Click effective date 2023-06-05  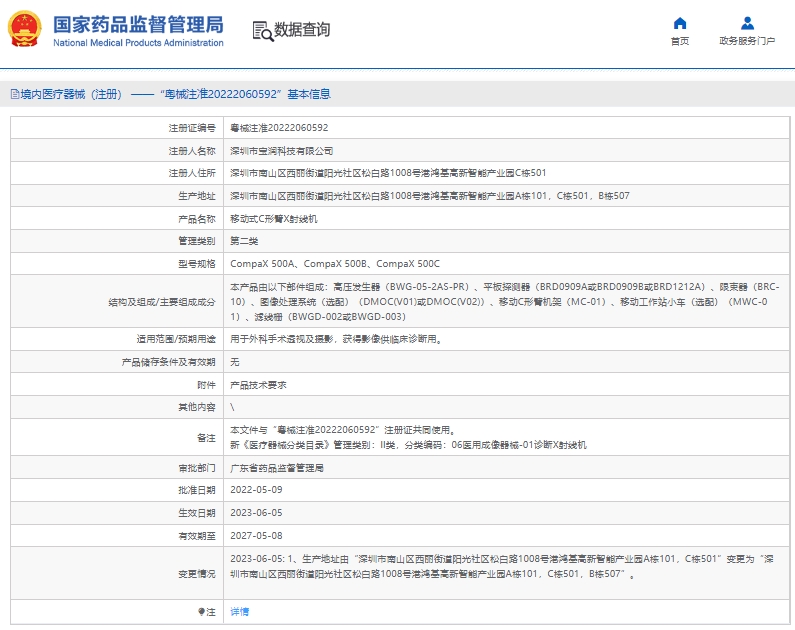point(256,513)
